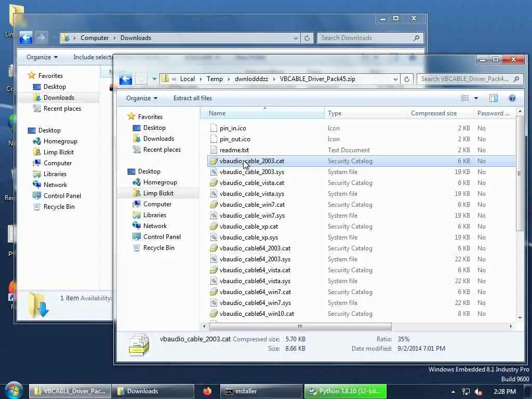Select vbaudio_cable64_2003.sys file

(x=361, y=259)
